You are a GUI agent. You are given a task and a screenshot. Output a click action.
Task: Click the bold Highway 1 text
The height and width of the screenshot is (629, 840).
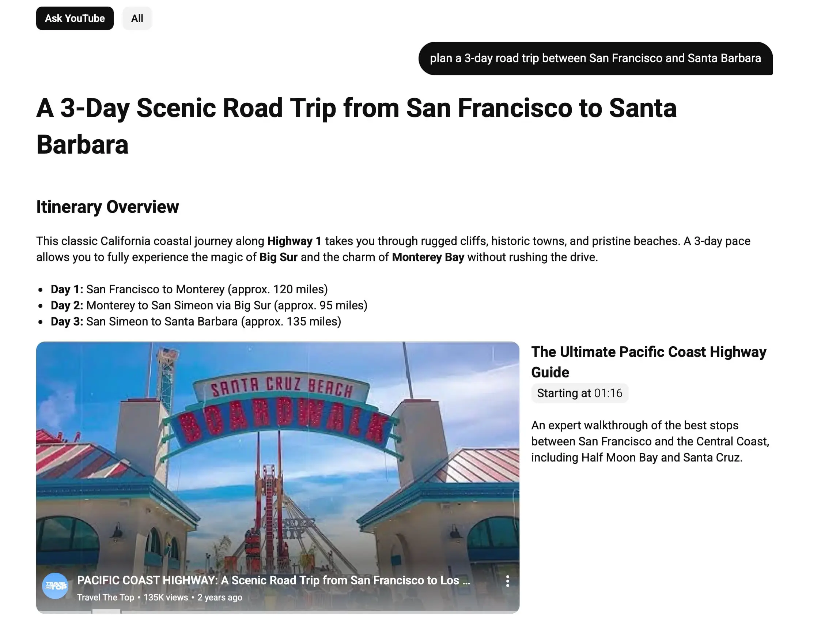coord(294,241)
